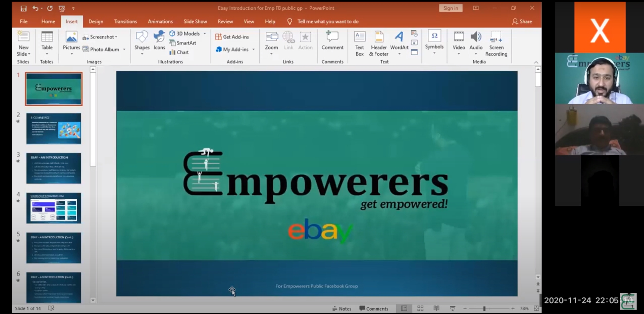The height and width of the screenshot is (314, 644).
Task: Collapse the ribbon with the arrow
Action: tap(536, 62)
